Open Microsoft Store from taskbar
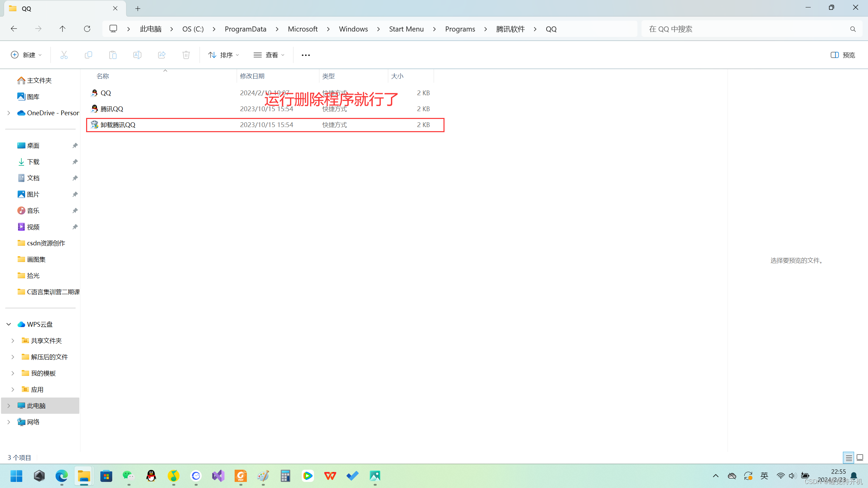 (x=106, y=476)
